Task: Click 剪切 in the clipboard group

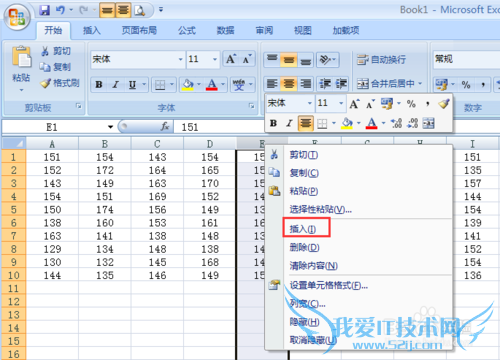Action: click(x=55, y=51)
